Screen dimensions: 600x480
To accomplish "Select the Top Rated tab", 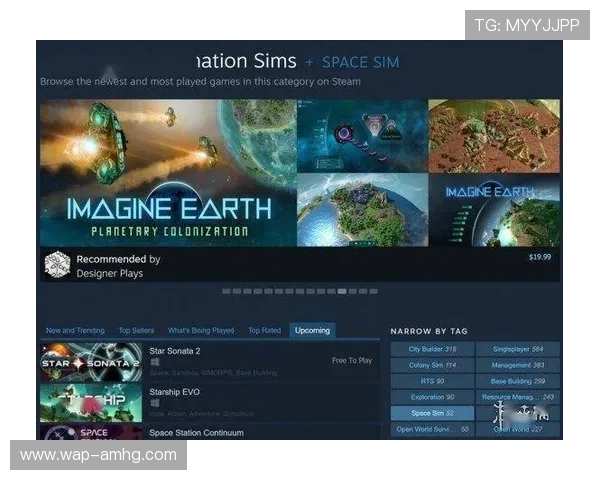I will pos(264,330).
